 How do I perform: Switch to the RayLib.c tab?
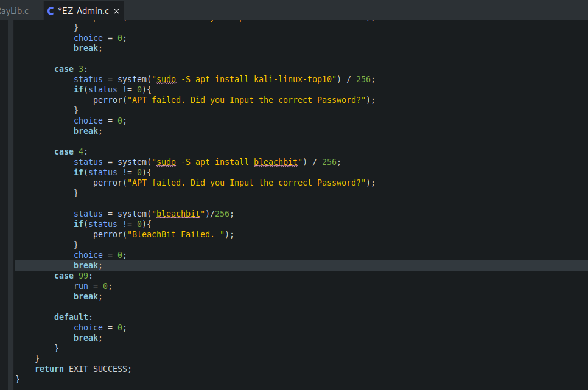click(x=13, y=11)
